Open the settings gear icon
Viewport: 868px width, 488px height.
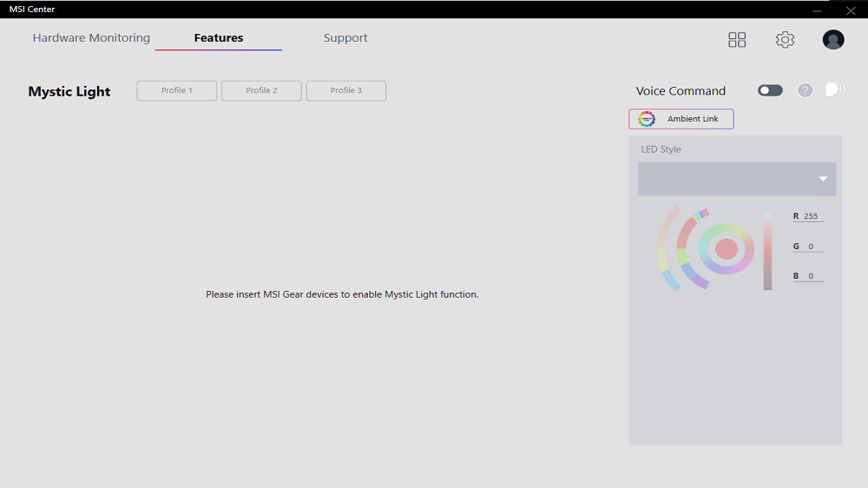[x=785, y=39]
